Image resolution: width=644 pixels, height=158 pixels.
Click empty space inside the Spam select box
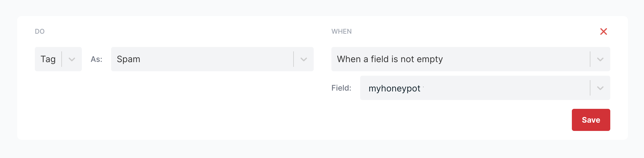tap(216, 59)
